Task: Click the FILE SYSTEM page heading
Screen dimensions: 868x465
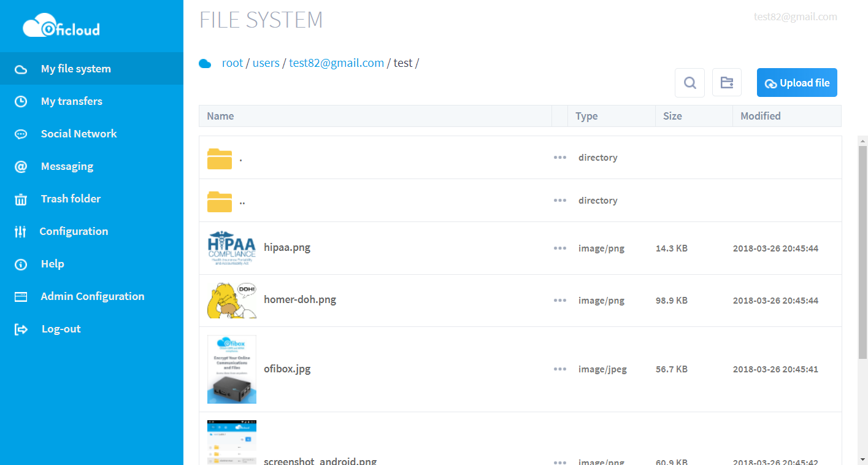Action: (261, 20)
